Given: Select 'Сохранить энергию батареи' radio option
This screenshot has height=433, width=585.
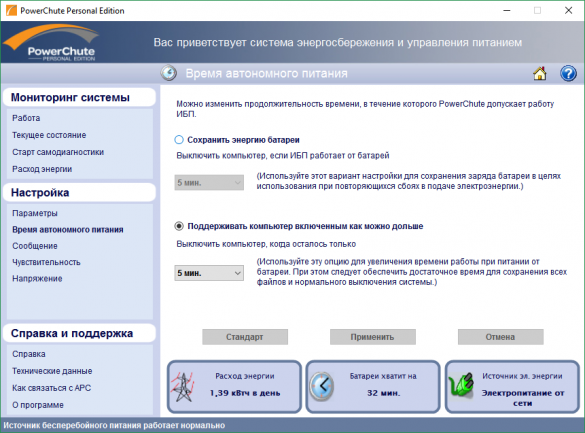Looking at the screenshot, I should coord(179,140).
